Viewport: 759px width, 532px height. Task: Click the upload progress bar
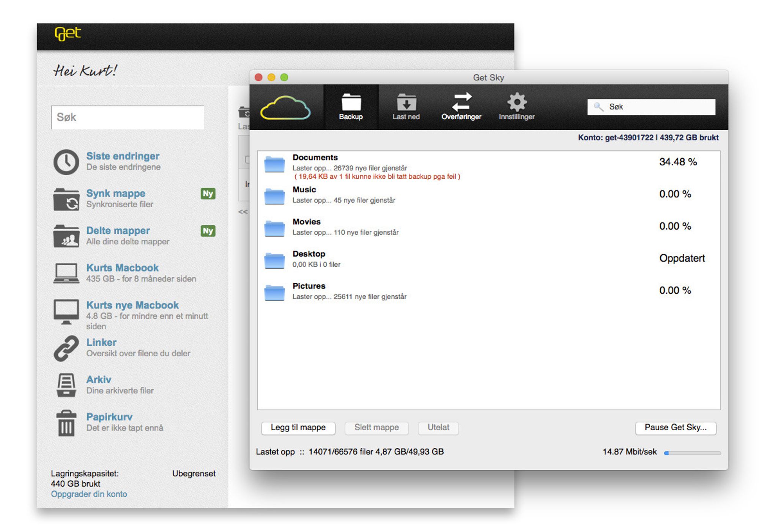(x=692, y=453)
